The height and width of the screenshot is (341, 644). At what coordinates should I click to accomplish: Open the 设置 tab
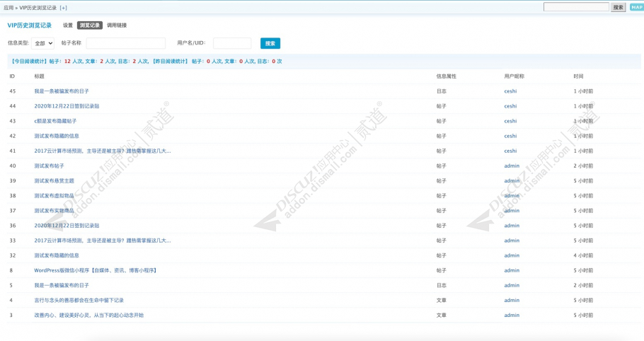[x=68, y=25]
